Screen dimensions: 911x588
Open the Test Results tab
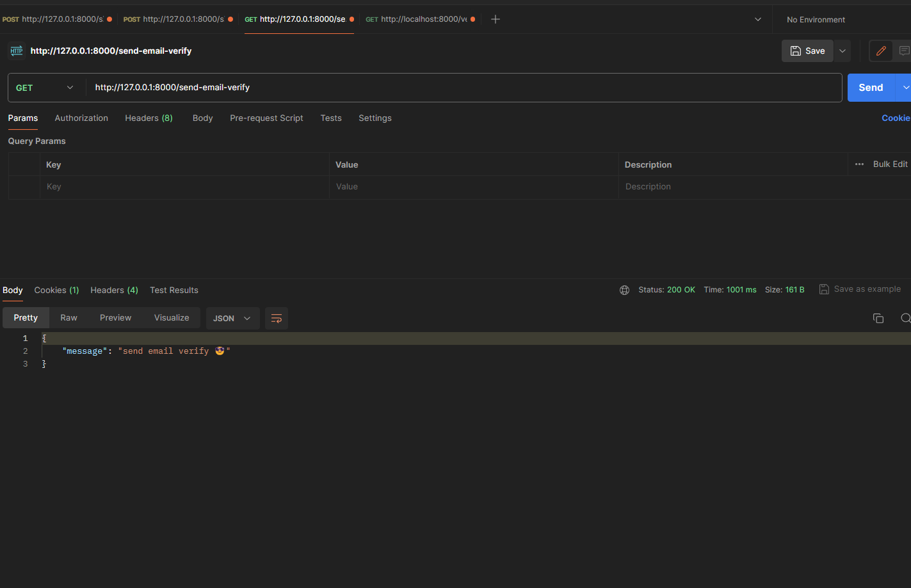[174, 290]
